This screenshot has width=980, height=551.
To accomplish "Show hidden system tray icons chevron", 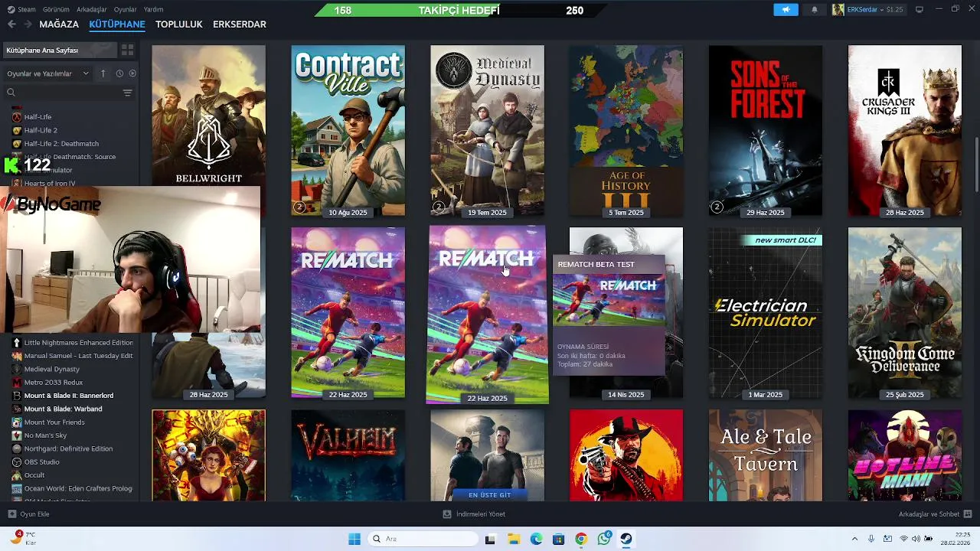I will click(x=854, y=539).
